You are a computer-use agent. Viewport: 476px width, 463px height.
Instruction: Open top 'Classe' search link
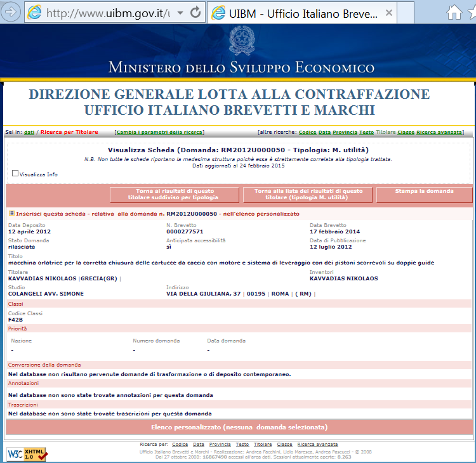coord(406,133)
